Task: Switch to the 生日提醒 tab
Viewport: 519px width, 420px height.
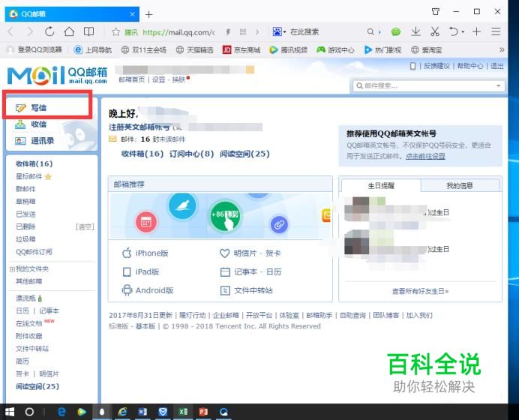Action: click(381, 186)
